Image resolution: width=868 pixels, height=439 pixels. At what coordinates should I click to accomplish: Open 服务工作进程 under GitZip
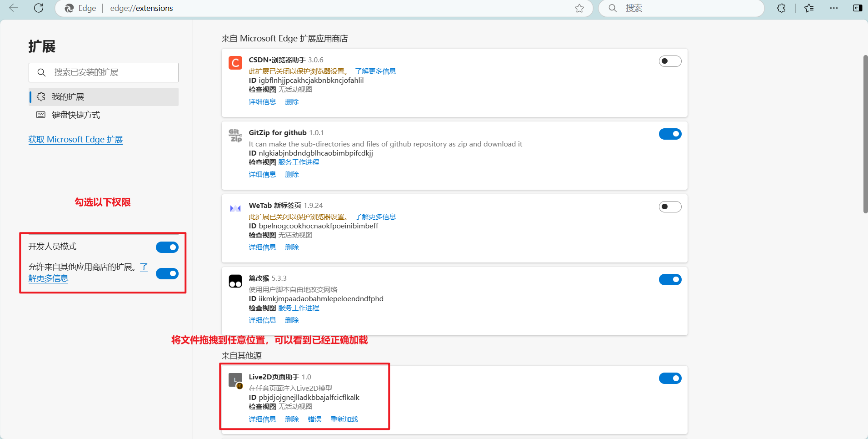click(299, 162)
